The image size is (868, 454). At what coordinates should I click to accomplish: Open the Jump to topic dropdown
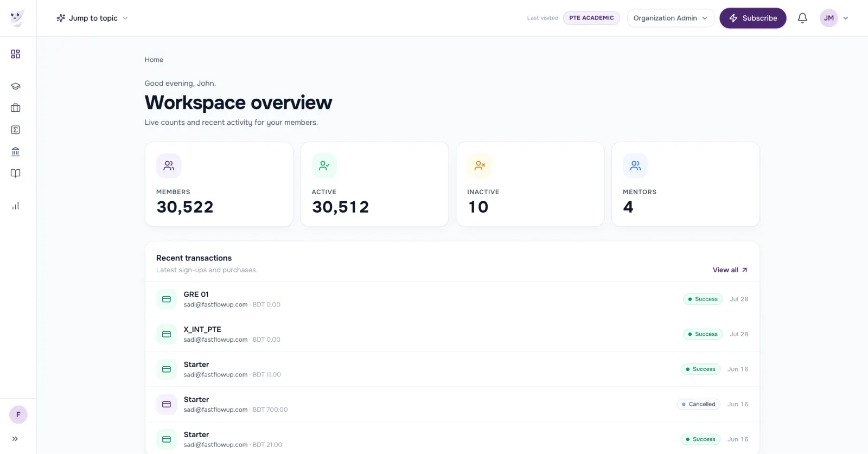[x=92, y=18]
